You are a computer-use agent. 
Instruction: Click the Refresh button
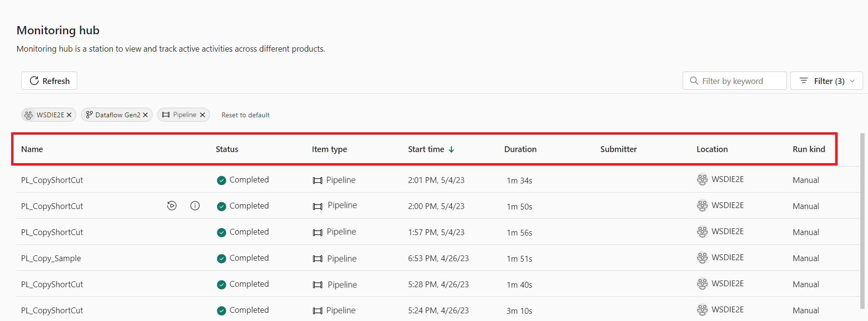pos(49,81)
